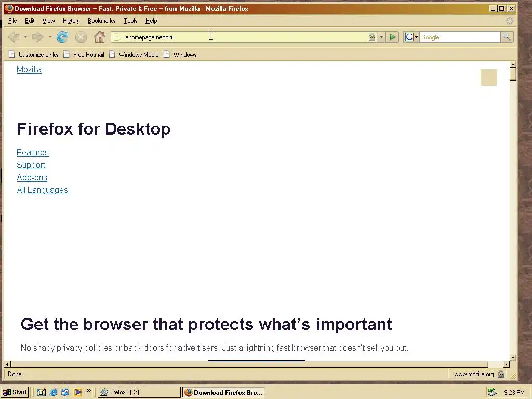The image size is (532, 399).
Task: Open the Tools menu
Action: click(130, 21)
